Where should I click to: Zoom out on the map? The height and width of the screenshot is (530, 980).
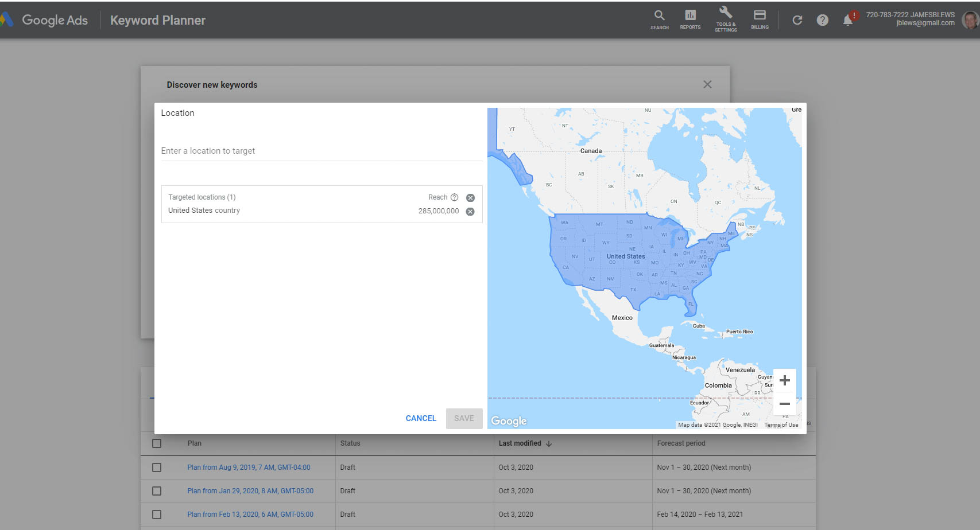785,404
